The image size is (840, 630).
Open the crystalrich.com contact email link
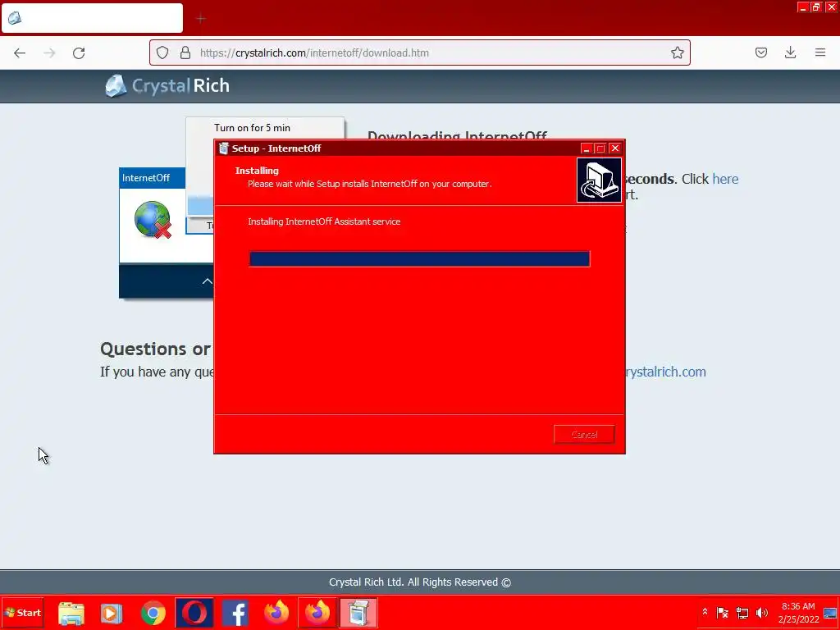pyautogui.click(x=664, y=372)
